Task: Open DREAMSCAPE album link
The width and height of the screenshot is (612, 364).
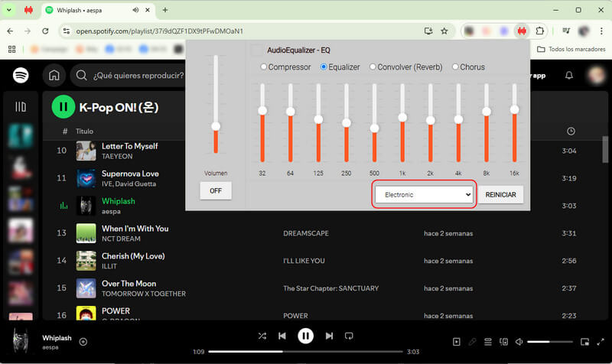Action: (306, 233)
